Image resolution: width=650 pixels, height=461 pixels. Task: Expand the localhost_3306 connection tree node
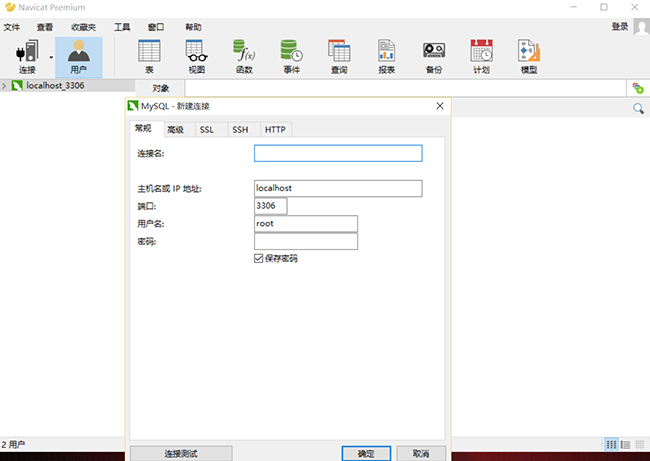pyautogui.click(x=4, y=86)
